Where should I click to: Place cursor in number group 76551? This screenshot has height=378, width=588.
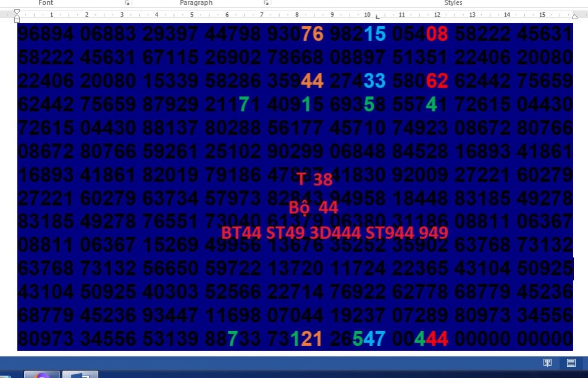pos(170,221)
